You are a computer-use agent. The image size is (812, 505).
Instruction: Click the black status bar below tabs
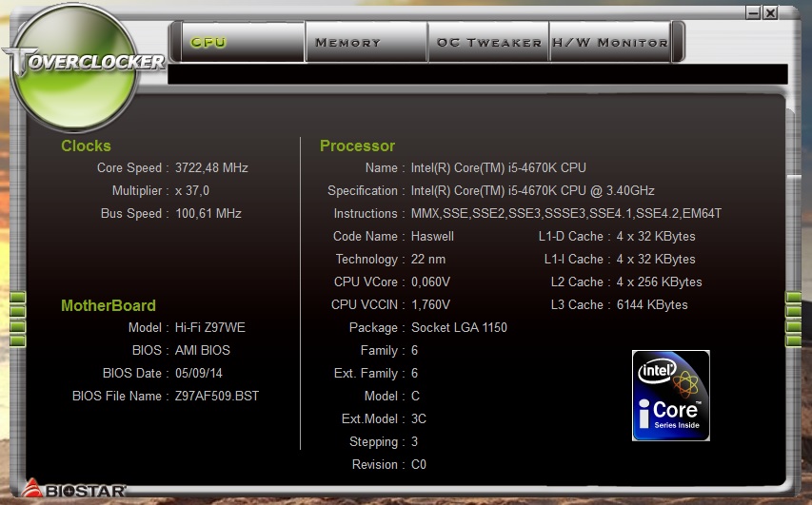tap(476, 74)
